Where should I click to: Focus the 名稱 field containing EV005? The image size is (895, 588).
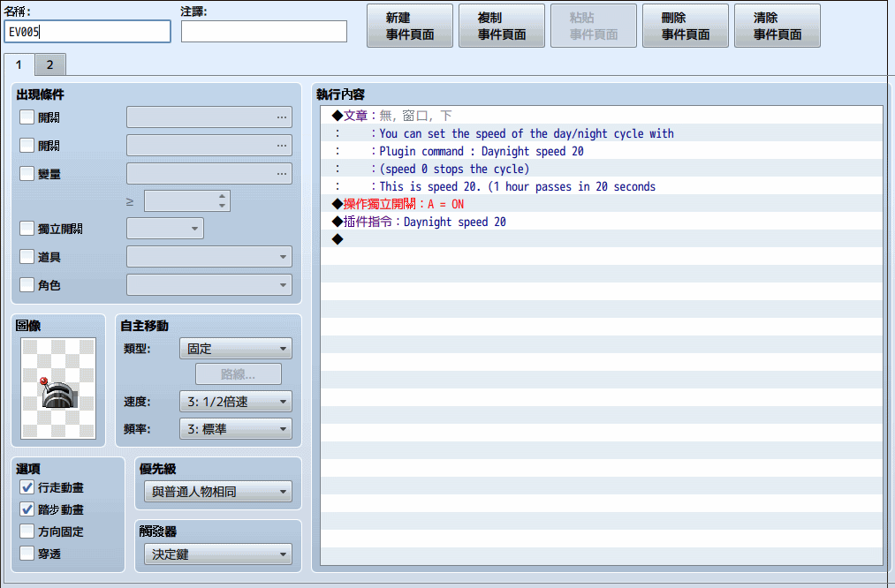coord(87,32)
